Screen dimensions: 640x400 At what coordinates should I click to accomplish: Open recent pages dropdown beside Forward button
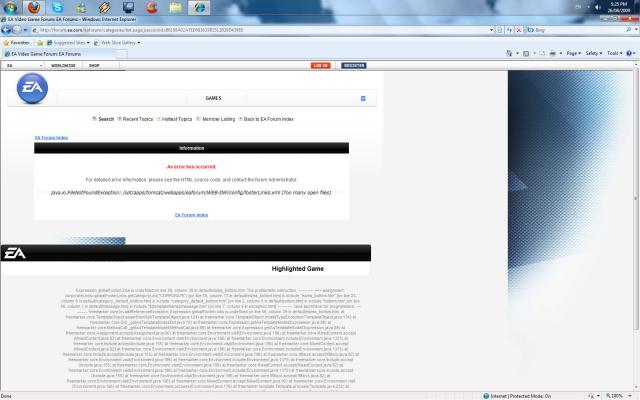pos(25,30)
